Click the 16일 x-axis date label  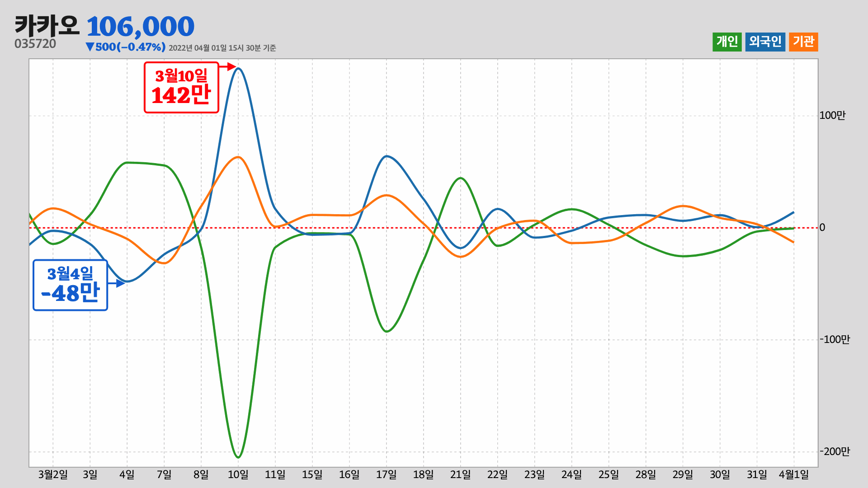pos(349,474)
